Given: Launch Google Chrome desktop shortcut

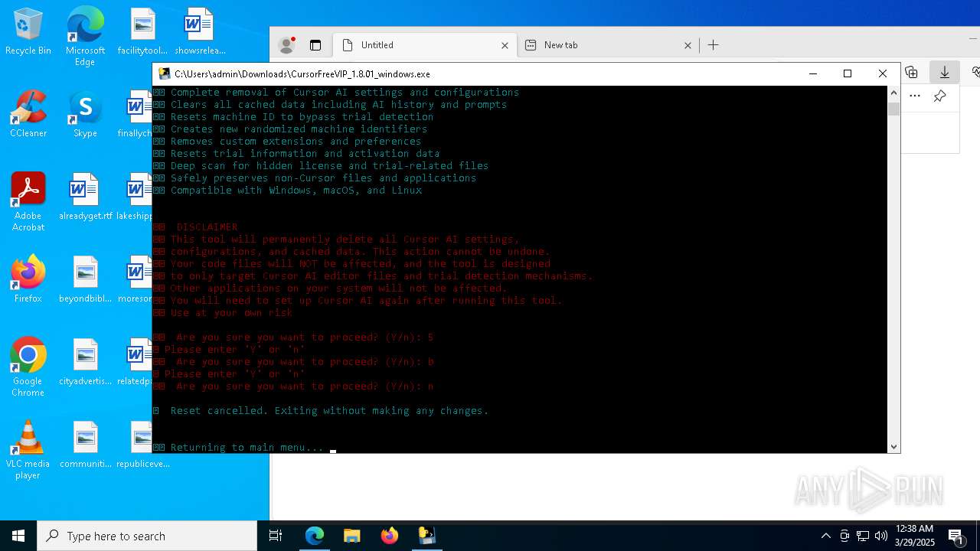Looking at the screenshot, I should (x=28, y=367).
